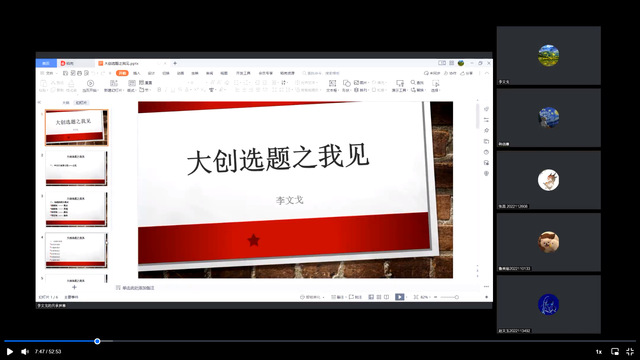Image resolution: width=640 pixels, height=360 pixels.
Task: Select the first slide thumbnail 大创选题之我见
Action: pyautogui.click(x=76, y=128)
